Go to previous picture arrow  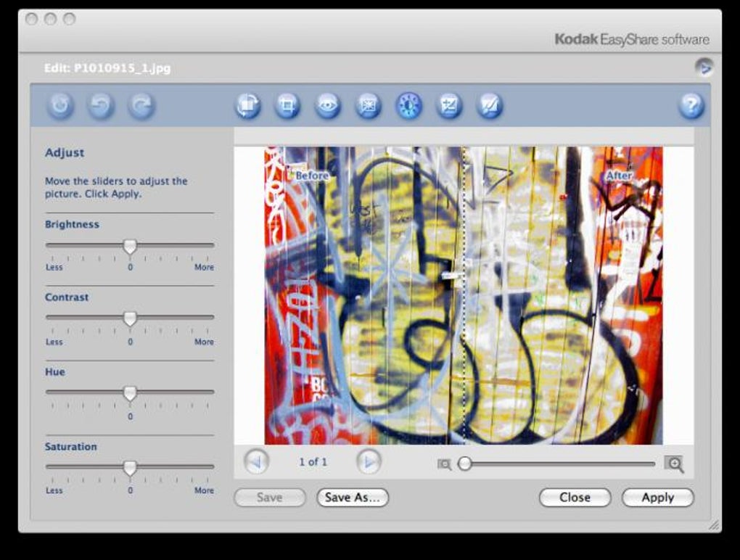pyautogui.click(x=256, y=462)
